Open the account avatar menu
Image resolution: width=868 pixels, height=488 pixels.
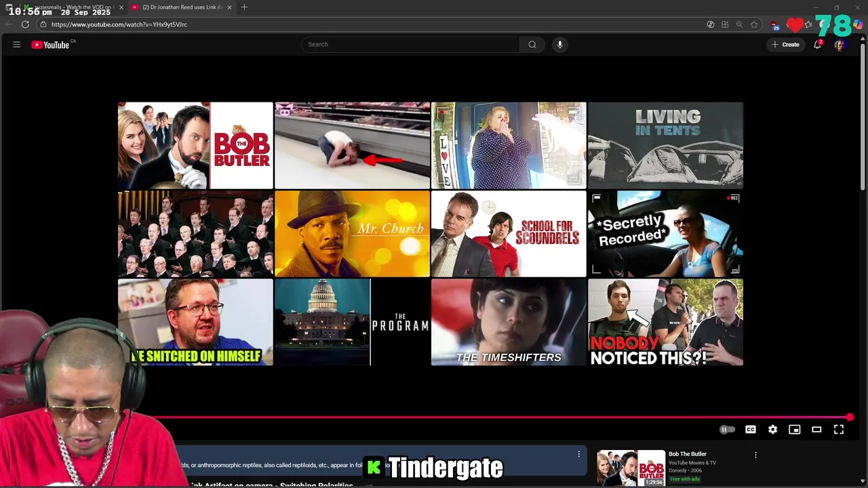[x=840, y=45]
